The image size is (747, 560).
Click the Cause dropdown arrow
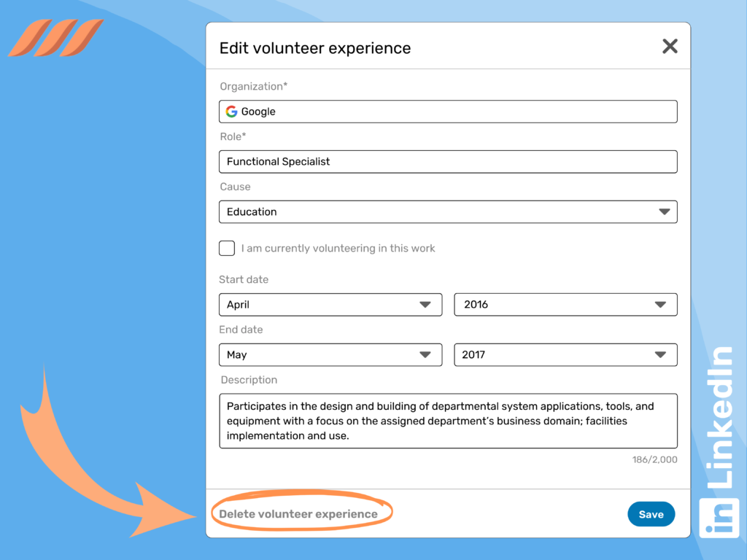point(664,211)
